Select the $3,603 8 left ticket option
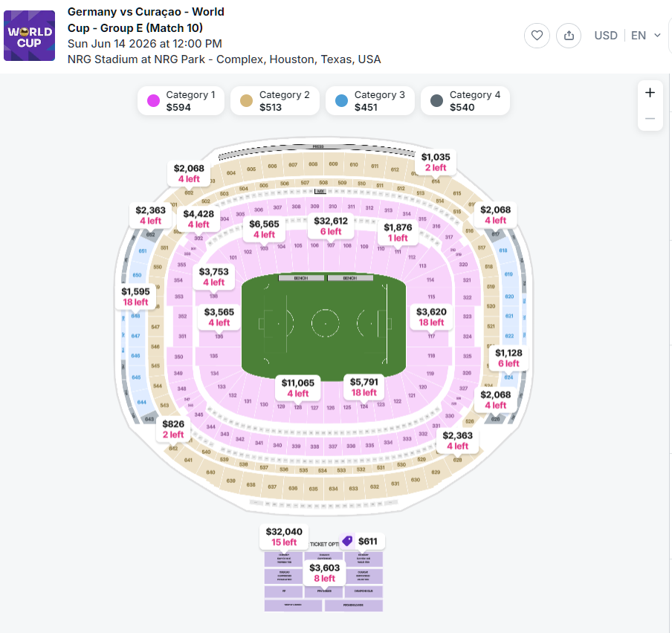Image resolution: width=672 pixels, height=633 pixels. point(324,573)
